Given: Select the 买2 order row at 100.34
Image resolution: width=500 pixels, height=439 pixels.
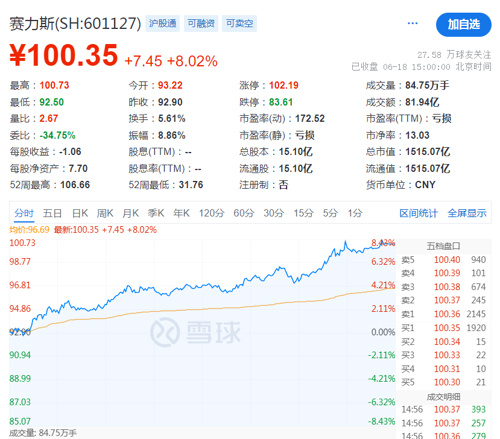Looking at the screenshot, I should (x=443, y=342).
